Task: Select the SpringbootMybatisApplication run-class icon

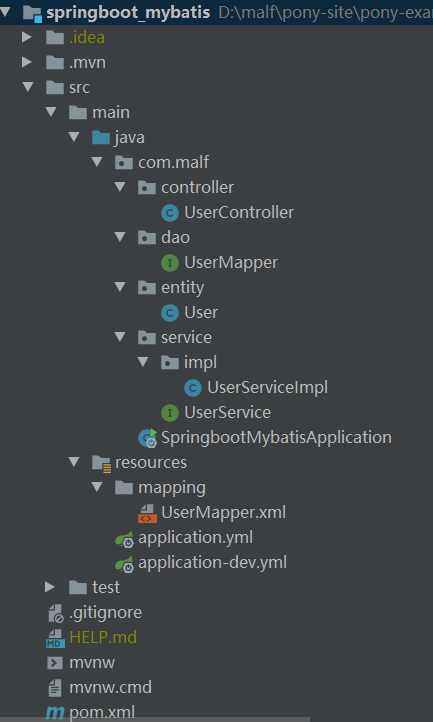Action: pos(148,437)
